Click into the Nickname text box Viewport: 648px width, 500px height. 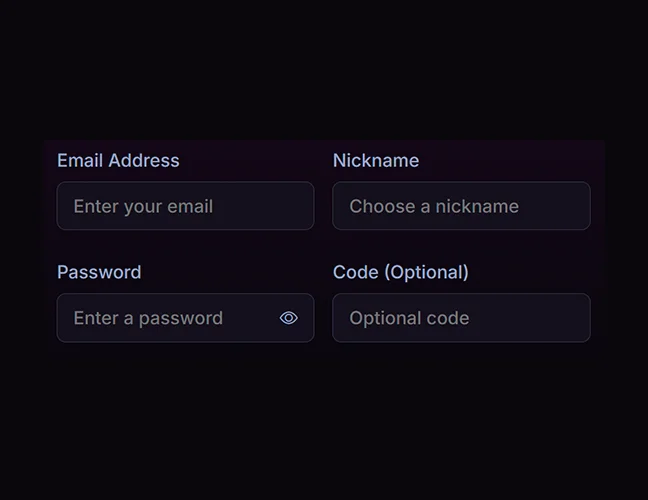tap(461, 206)
